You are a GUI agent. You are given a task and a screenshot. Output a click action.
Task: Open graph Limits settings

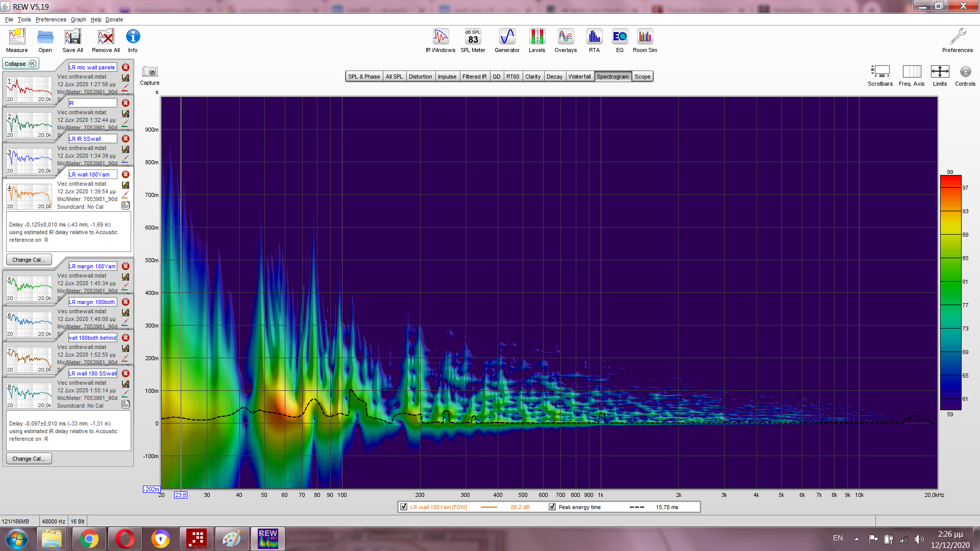pyautogui.click(x=940, y=72)
